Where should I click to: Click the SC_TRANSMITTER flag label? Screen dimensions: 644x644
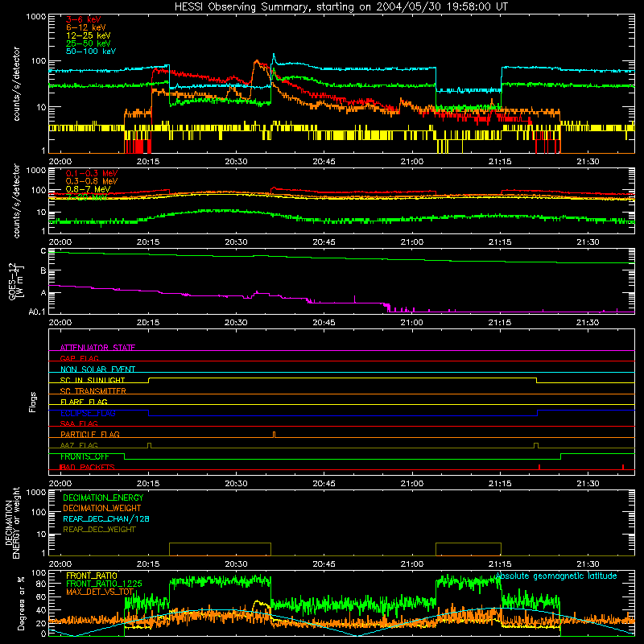(93, 390)
